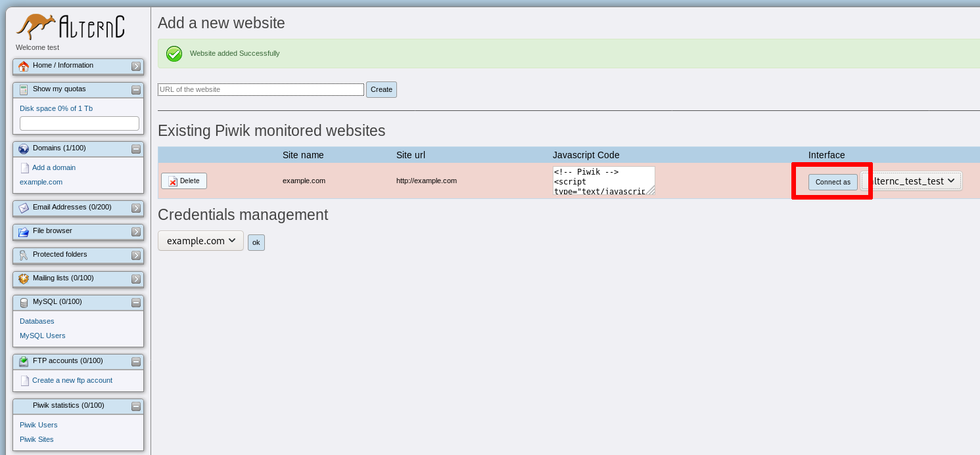This screenshot has width=980, height=455.
Task: Collapse the FTP accounts section
Action: click(136, 362)
